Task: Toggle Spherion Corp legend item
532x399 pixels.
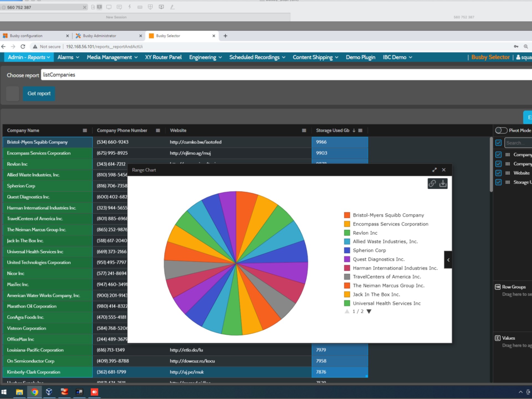Action: (x=365, y=250)
